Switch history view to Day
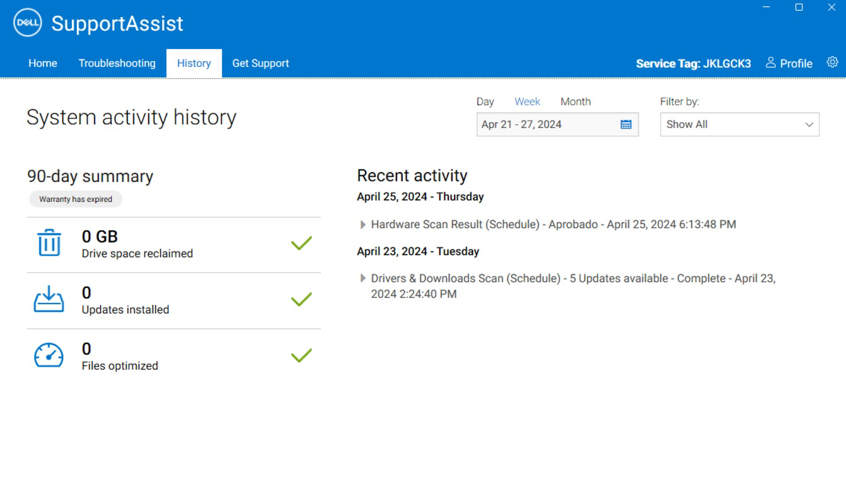This screenshot has width=846, height=504. (485, 101)
